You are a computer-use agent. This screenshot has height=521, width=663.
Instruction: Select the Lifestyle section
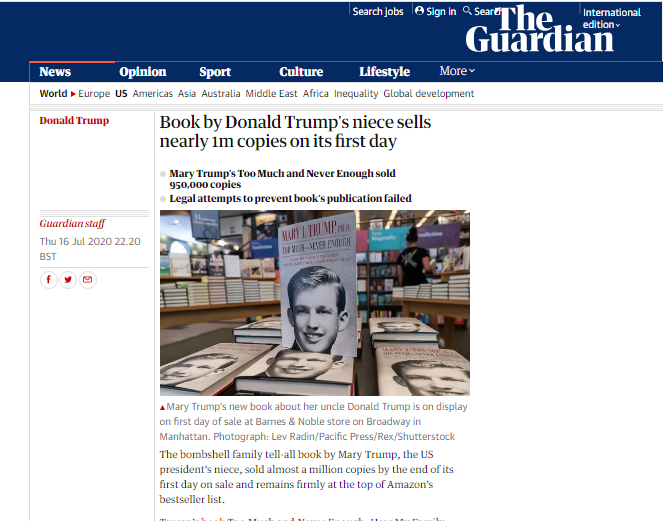(384, 72)
